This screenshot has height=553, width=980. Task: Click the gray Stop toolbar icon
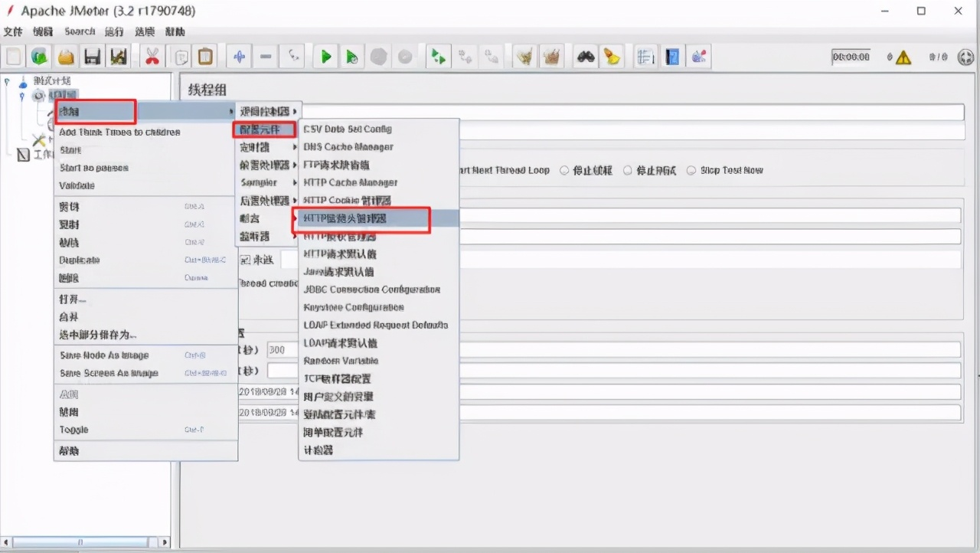[x=379, y=57]
